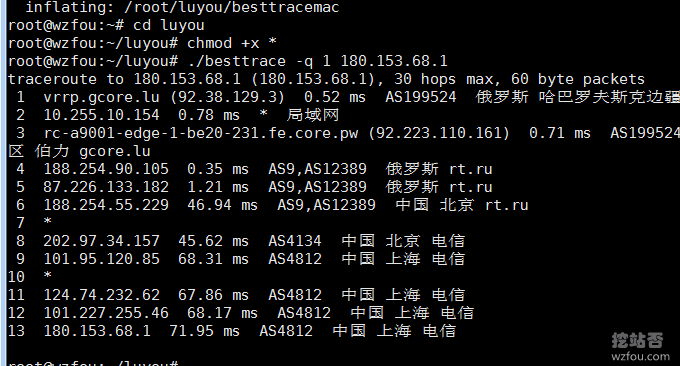The width and height of the screenshot is (680, 366).
Task: Click IP 180.153.68.1 in hop 13
Action: pos(97,331)
